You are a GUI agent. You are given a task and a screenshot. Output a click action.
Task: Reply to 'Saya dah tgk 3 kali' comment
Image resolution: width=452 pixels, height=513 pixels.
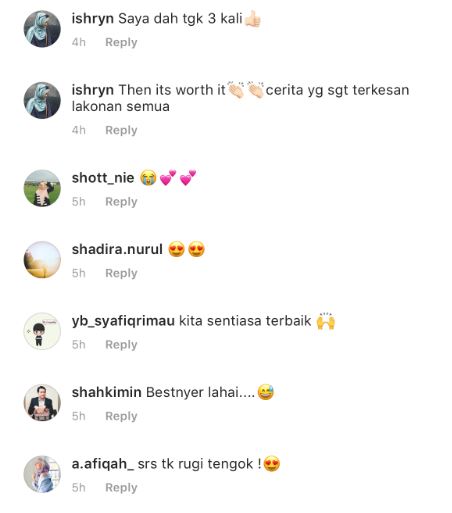point(121,43)
